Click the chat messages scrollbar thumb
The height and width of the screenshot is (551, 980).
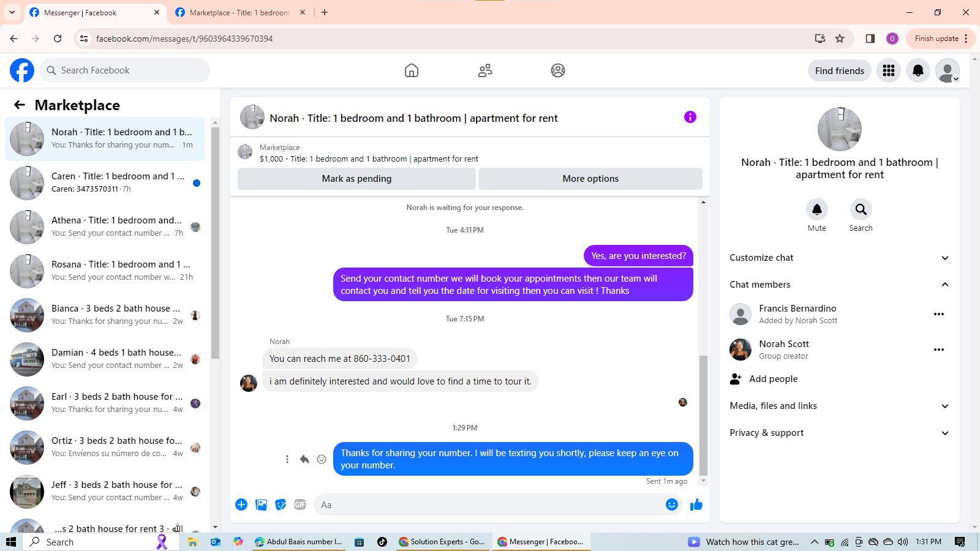click(x=703, y=415)
